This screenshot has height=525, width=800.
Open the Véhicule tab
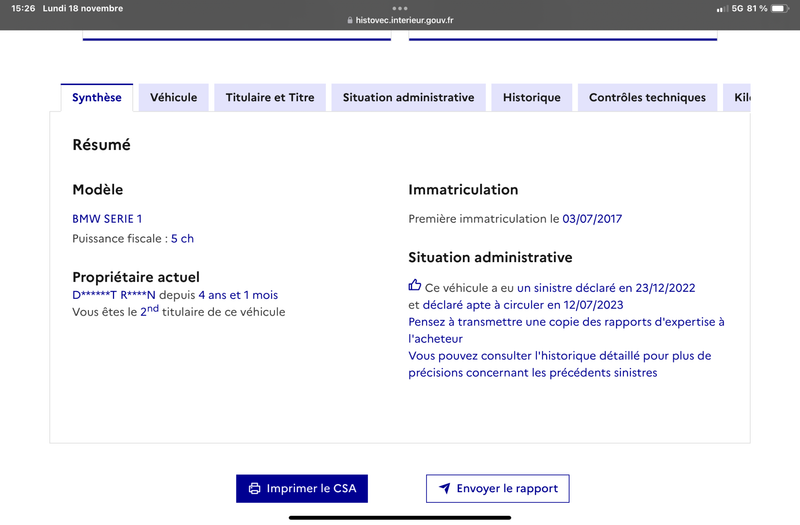click(173, 97)
